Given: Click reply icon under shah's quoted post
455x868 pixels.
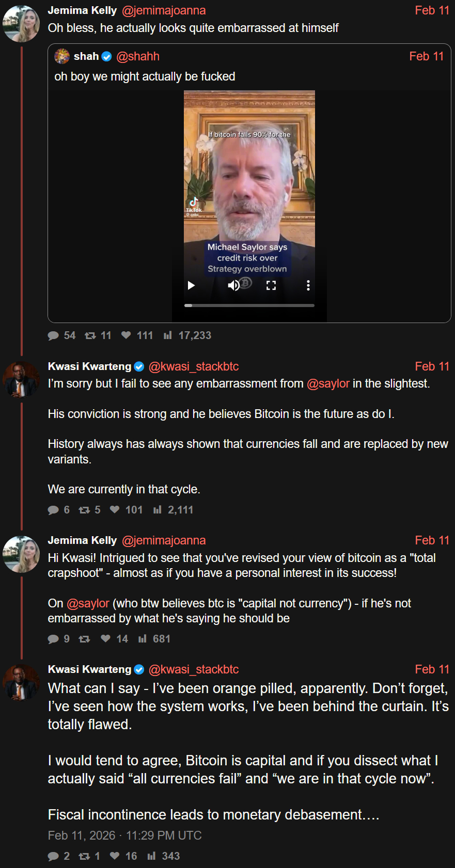Looking at the screenshot, I should 53,336.
